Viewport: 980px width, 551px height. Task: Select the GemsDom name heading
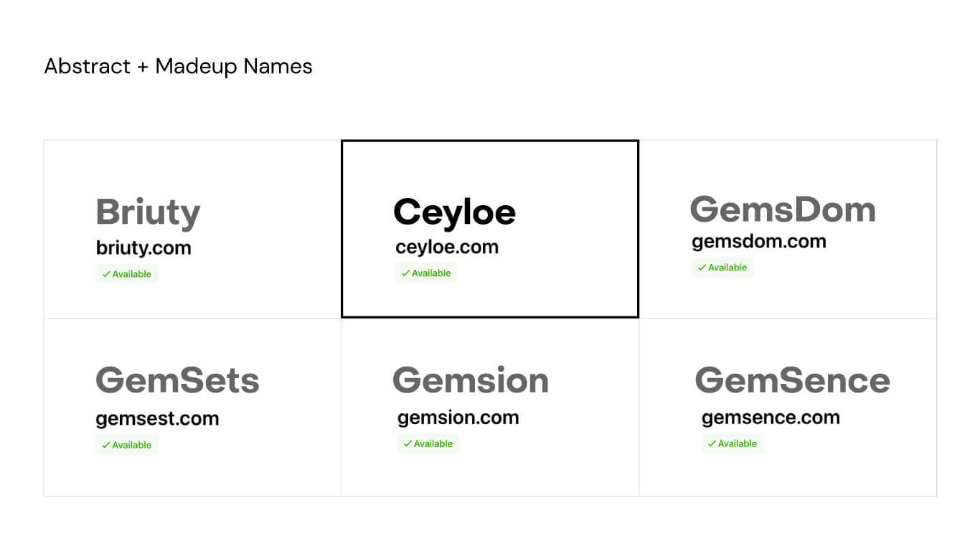pyautogui.click(x=783, y=209)
